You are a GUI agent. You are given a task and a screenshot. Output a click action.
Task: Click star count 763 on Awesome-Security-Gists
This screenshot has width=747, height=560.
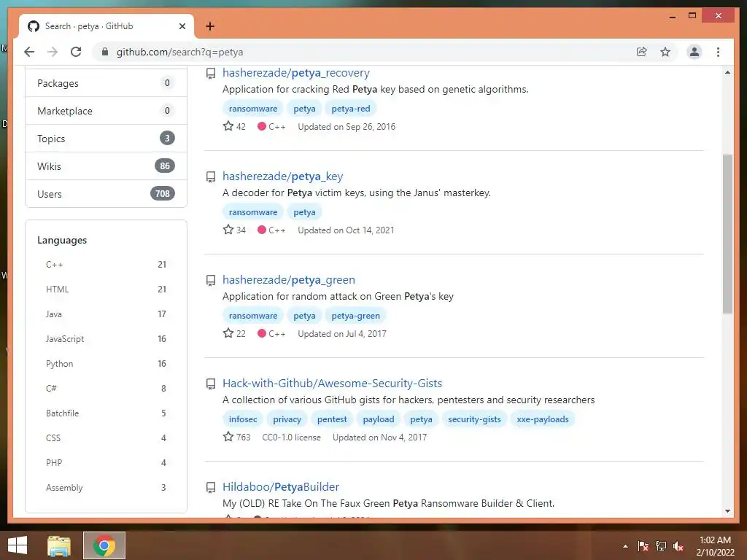pyautogui.click(x=236, y=437)
